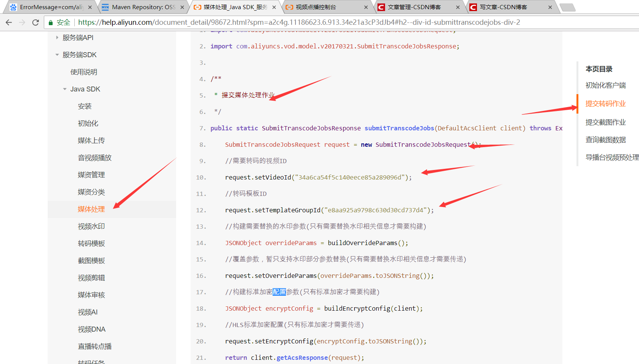Open the 直播转点播 sidebar page
The height and width of the screenshot is (364, 639).
point(95,346)
